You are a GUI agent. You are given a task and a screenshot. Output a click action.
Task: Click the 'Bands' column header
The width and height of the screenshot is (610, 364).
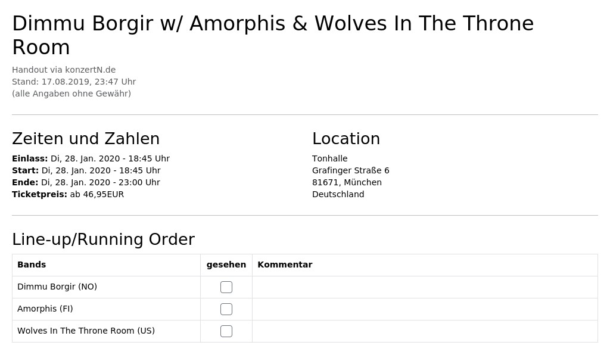[32, 265]
